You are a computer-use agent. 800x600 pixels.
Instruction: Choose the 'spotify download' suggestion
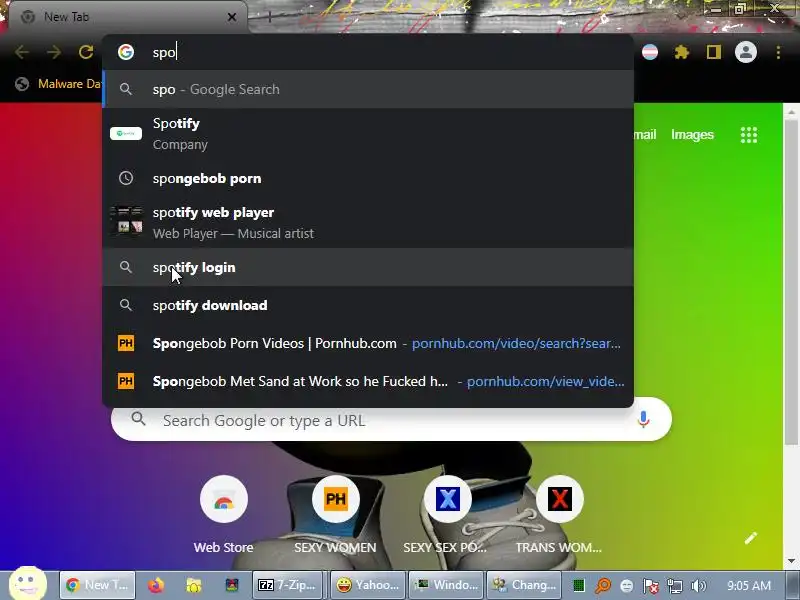[368, 305]
